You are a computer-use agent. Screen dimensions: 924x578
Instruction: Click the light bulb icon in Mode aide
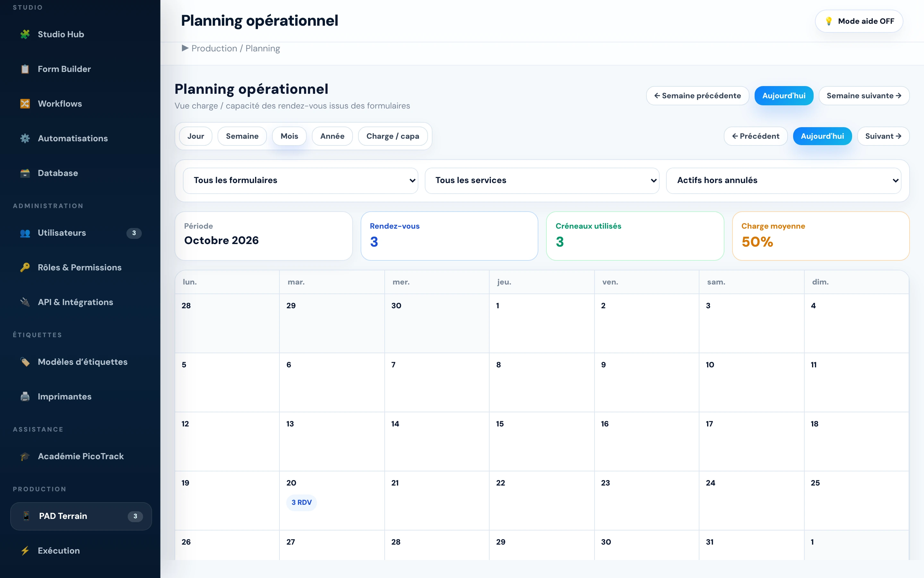828,21
